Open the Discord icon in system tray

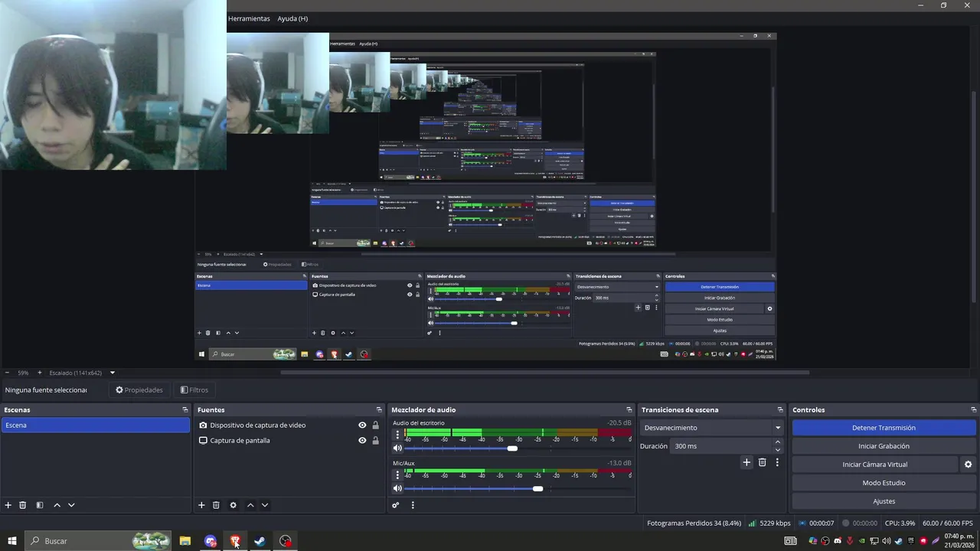pyautogui.click(x=838, y=541)
